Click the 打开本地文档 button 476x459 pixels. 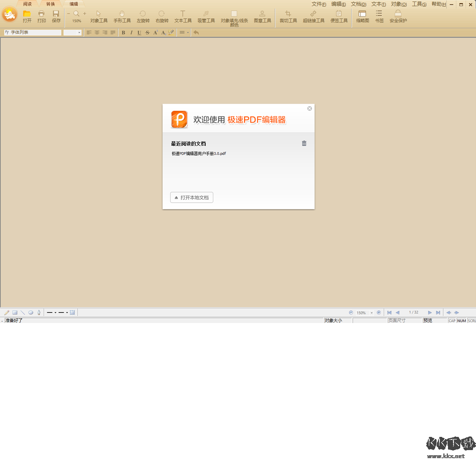point(192,197)
